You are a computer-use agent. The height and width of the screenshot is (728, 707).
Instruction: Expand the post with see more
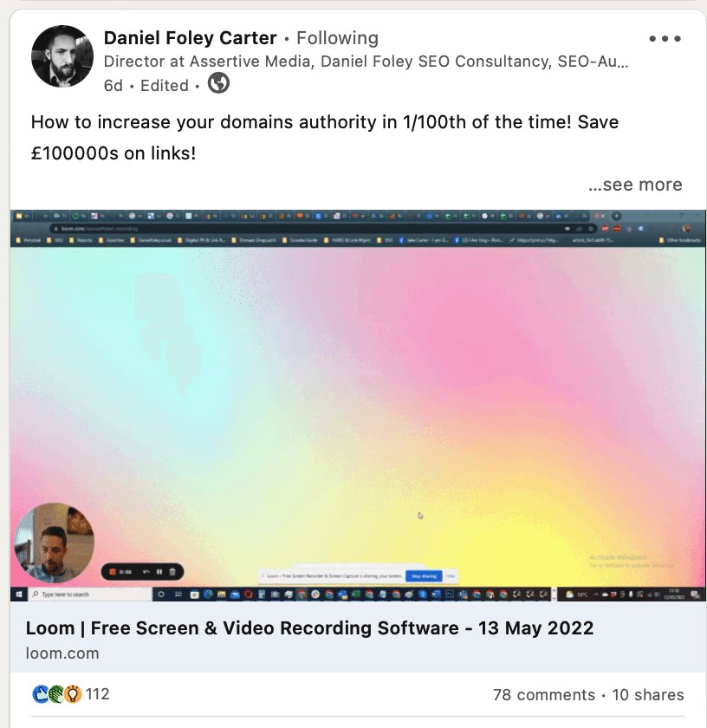point(635,185)
